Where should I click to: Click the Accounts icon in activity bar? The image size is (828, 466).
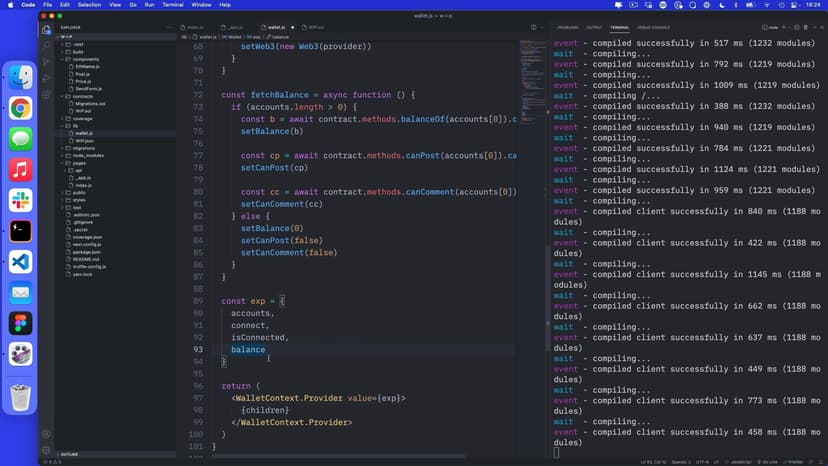point(46,434)
